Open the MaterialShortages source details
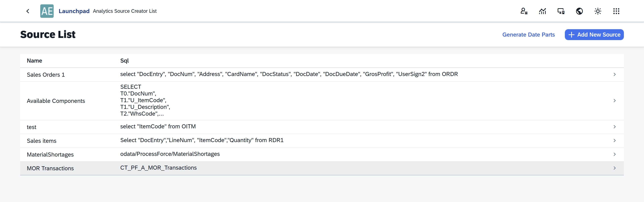 [615, 154]
